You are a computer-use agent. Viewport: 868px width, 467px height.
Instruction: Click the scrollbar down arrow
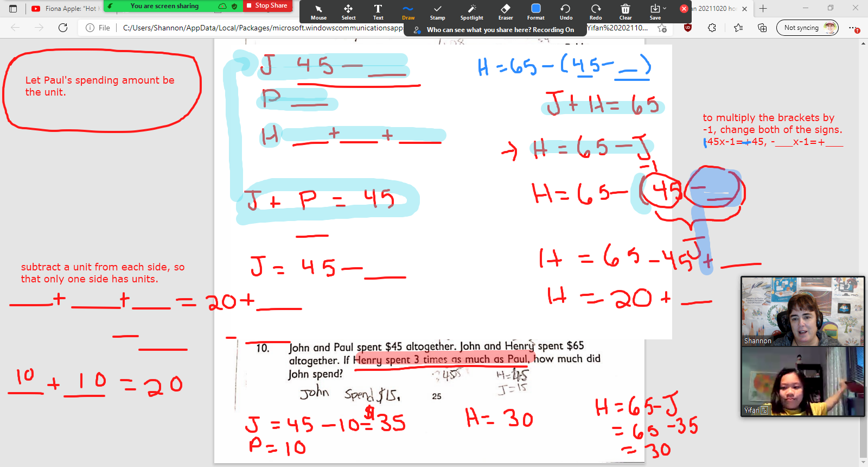pos(863,463)
